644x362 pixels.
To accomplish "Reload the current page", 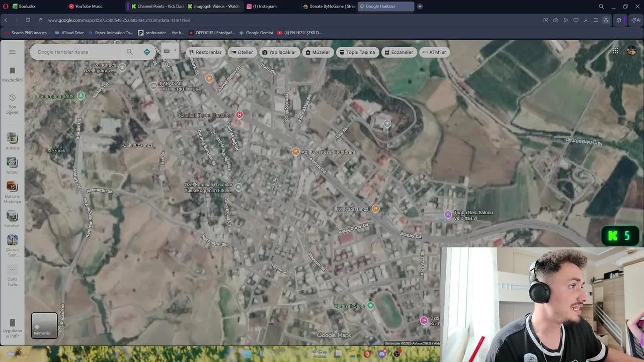I will coord(28,20).
